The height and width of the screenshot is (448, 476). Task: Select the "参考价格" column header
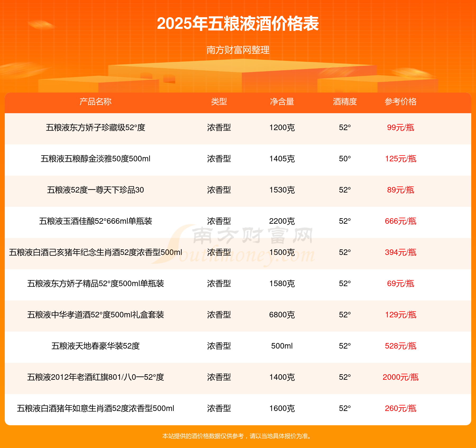coord(401,102)
